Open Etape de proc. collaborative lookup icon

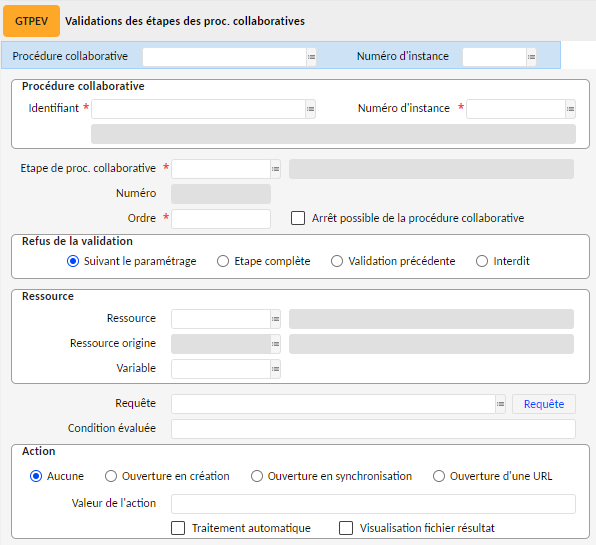tap(276, 169)
